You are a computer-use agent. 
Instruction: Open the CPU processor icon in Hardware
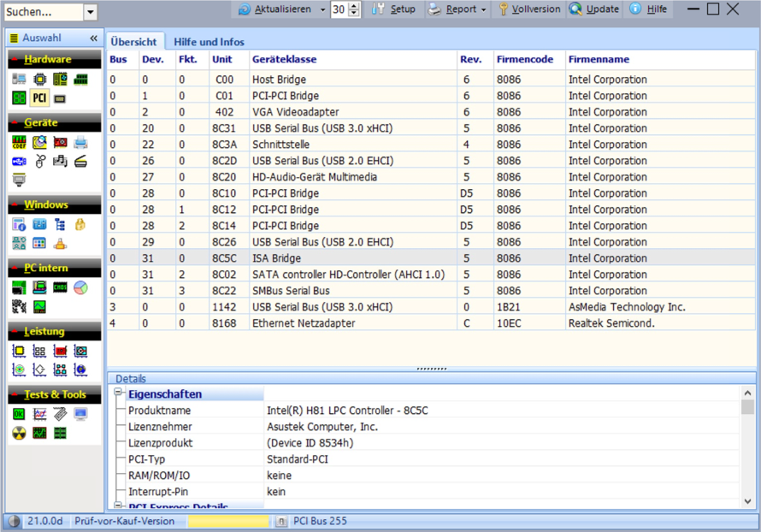tap(39, 80)
